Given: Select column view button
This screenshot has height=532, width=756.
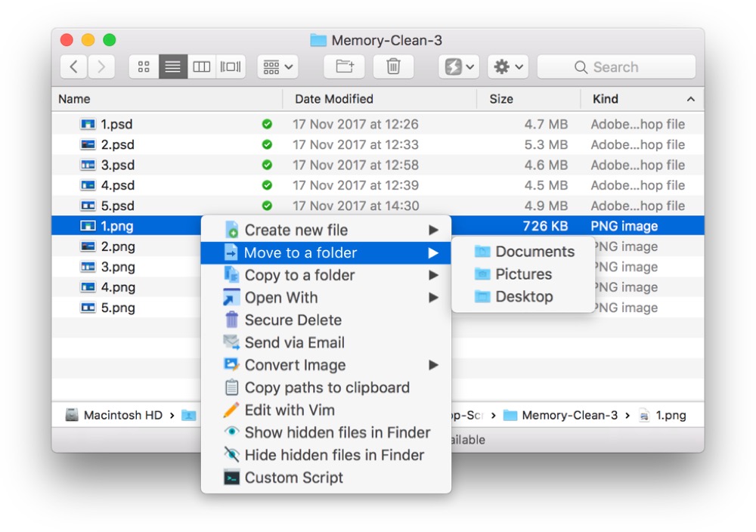Looking at the screenshot, I should [x=202, y=67].
